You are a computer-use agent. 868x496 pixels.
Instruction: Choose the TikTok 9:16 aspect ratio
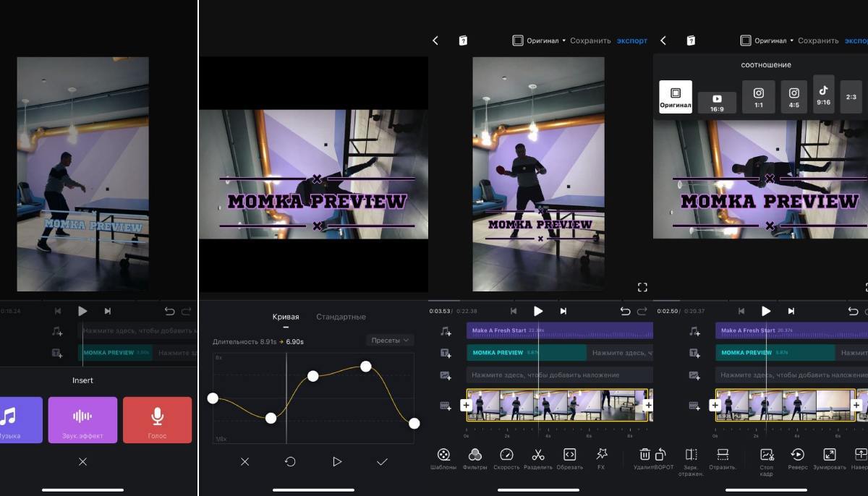[823, 95]
